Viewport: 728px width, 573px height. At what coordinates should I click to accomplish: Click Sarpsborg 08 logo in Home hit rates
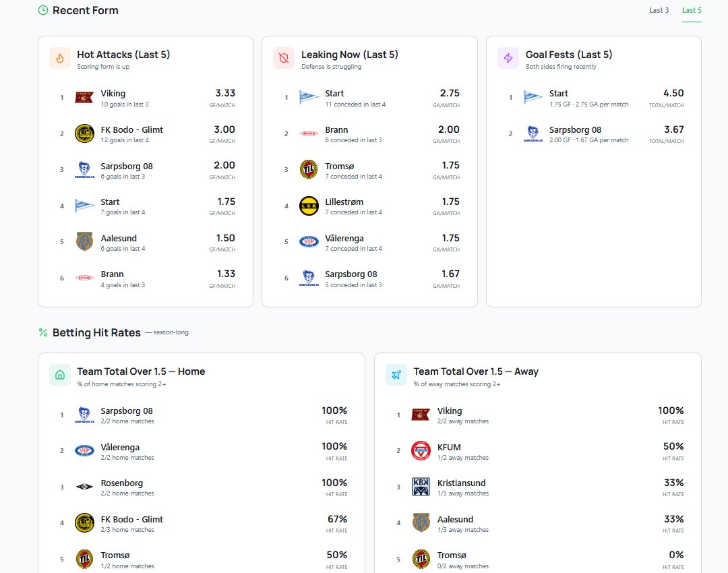click(84, 415)
